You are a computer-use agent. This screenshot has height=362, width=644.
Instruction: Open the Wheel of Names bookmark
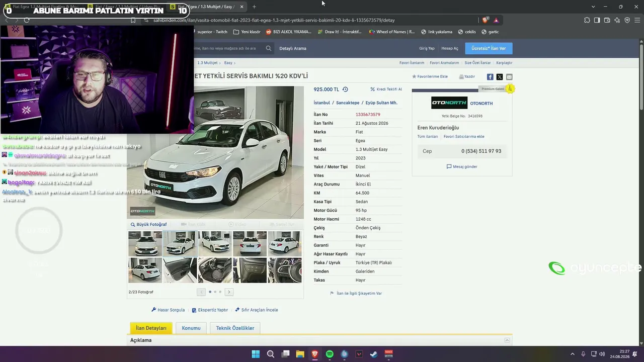click(392, 32)
